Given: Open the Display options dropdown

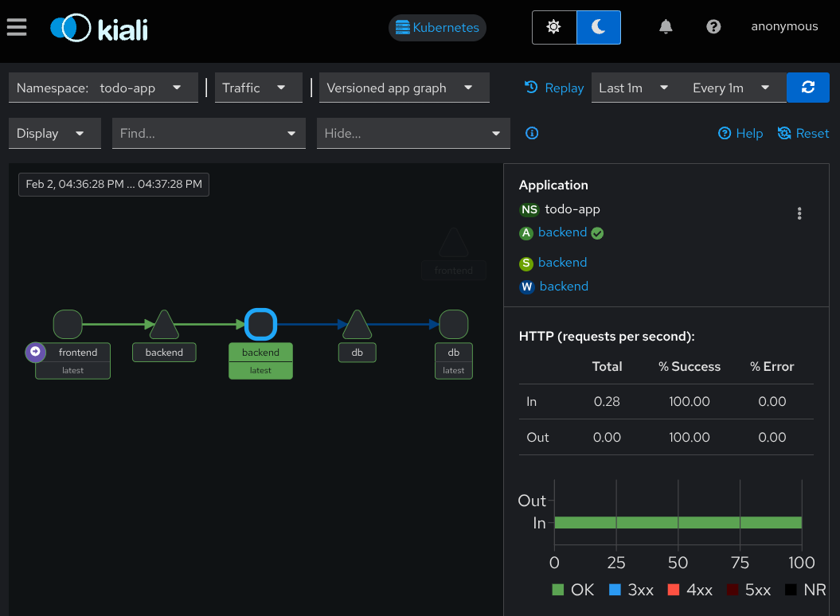Looking at the screenshot, I should [55, 134].
